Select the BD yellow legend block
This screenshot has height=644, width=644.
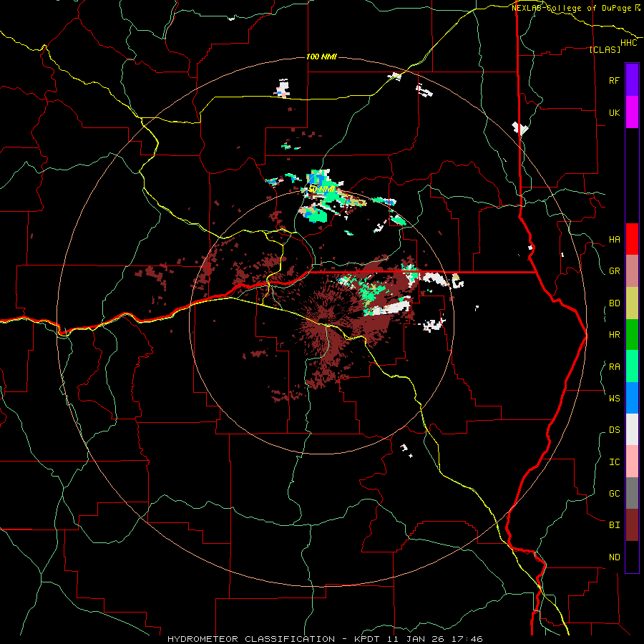632,303
